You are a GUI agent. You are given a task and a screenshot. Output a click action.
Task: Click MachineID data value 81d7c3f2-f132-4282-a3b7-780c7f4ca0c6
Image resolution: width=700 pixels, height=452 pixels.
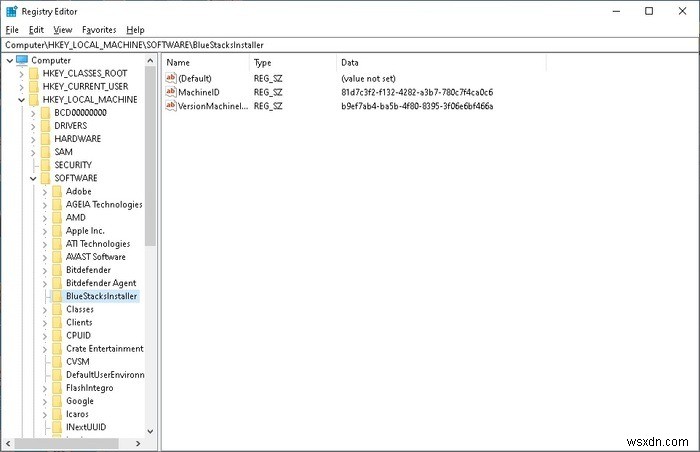(x=417, y=92)
